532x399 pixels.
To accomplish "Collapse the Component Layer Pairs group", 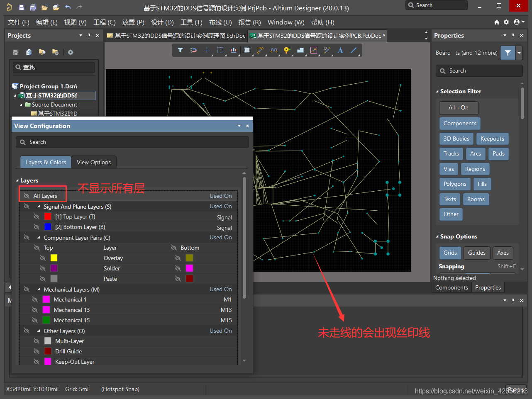I will 39,238.
